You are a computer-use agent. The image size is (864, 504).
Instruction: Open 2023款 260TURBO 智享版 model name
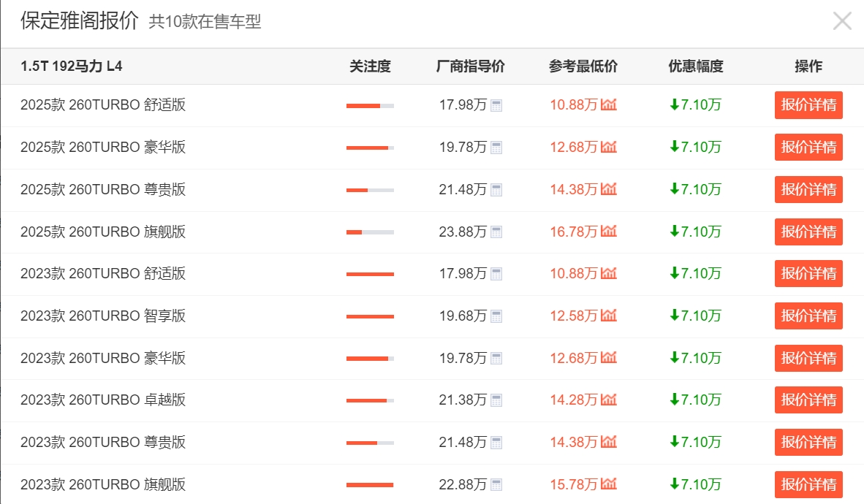(103, 316)
